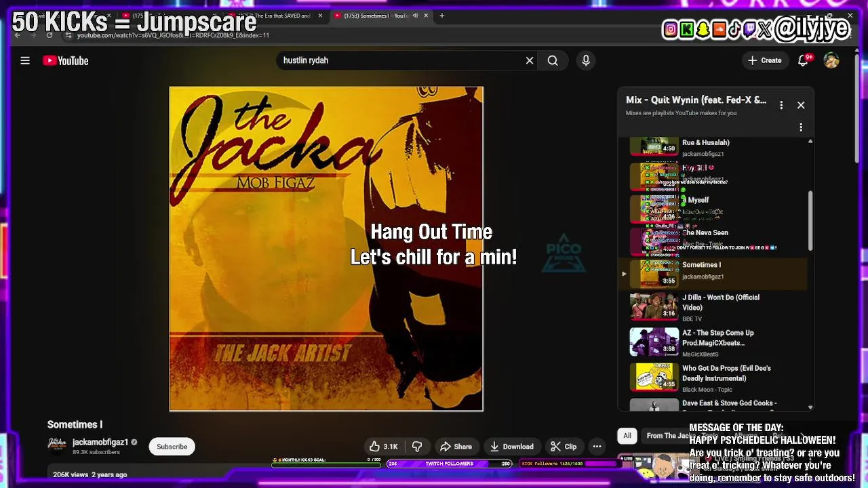Image resolution: width=868 pixels, height=488 pixels.
Task: Open a new browser tab
Action: coord(441,16)
